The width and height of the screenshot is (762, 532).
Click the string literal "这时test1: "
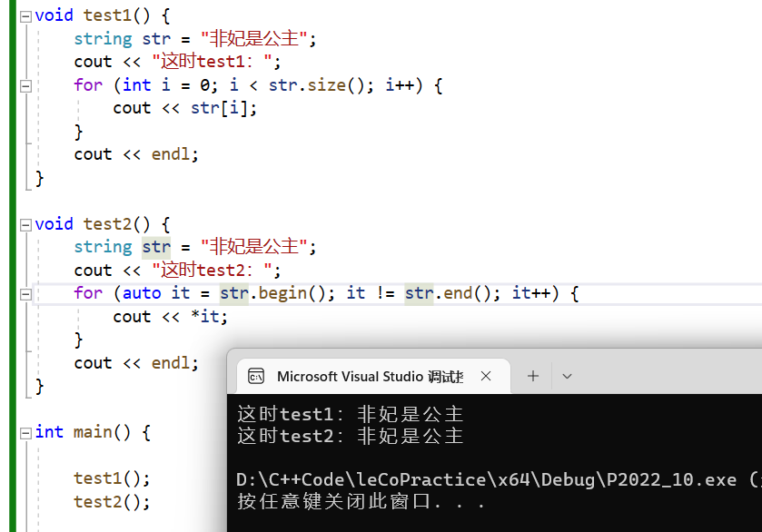(212, 62)
